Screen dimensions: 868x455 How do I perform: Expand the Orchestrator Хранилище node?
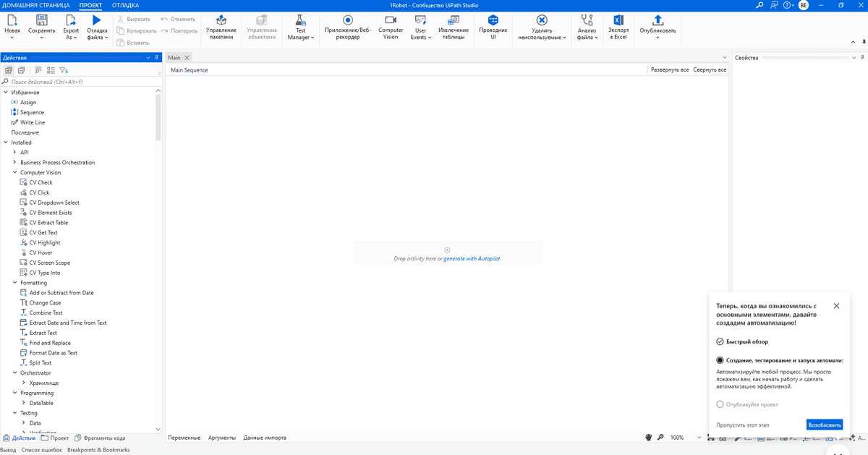24,382
